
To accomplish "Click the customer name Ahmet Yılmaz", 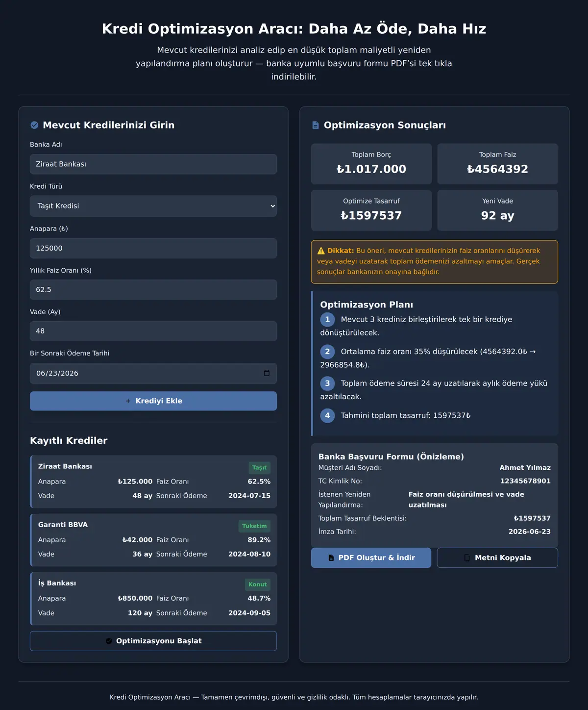I will [x=525, y=468].
